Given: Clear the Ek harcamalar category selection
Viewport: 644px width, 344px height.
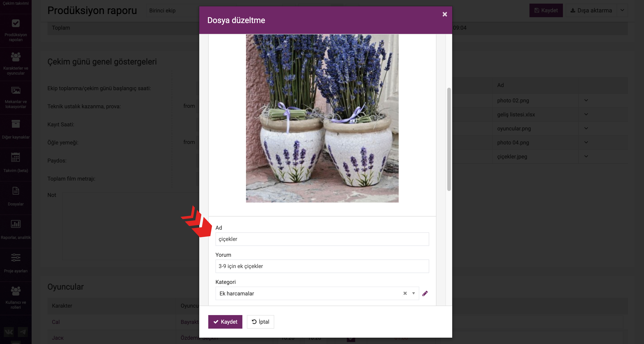Looking at the screenshot, I should (x=405, y=293).
